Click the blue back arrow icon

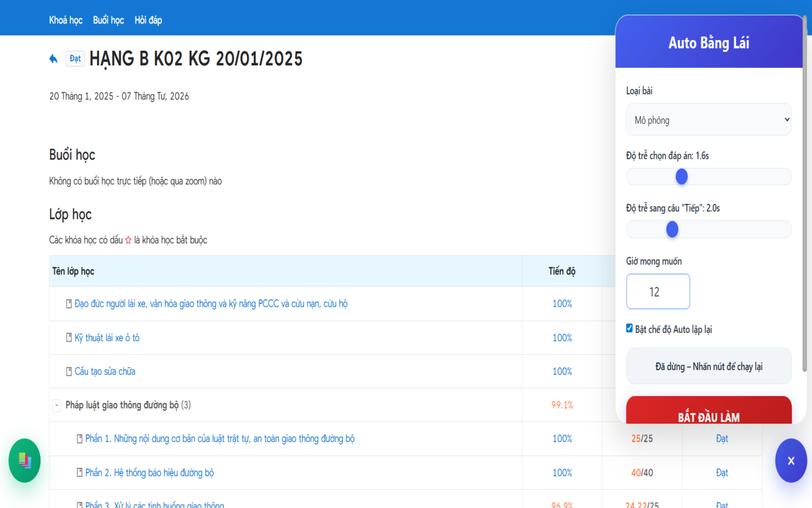pyautogui.click(x=53, y=59)
